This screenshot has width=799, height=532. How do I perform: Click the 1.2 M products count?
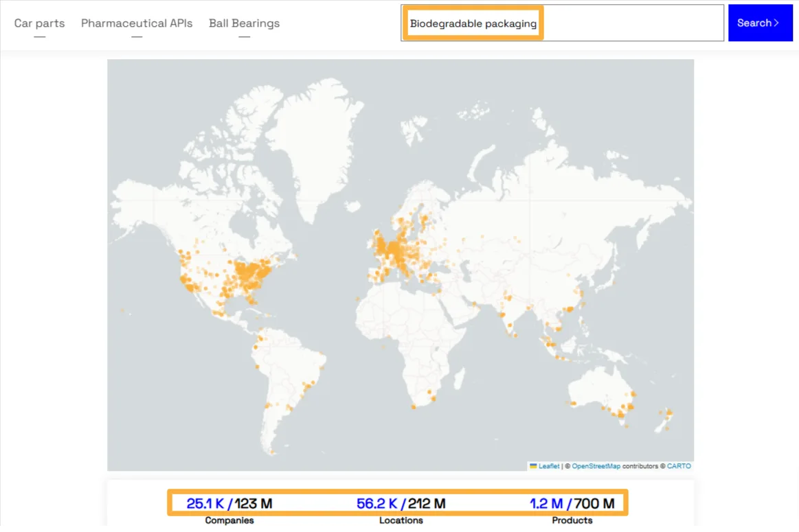(x=546, y=503)
